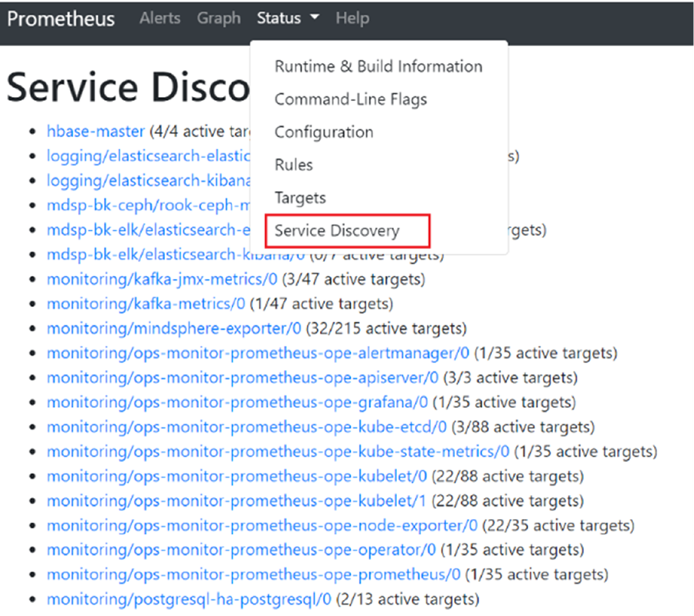694x616 pixels.
Task: Open logging/elasticsearch-kibana job link
Action: click(x=148, y=181)
